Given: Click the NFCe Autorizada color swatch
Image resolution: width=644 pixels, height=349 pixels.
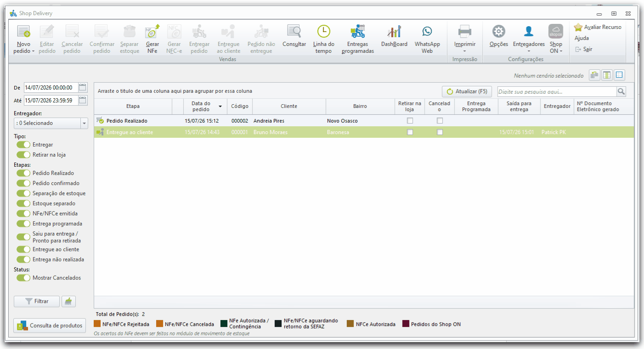Looking at the screenshot, I should tap(350, 324).
